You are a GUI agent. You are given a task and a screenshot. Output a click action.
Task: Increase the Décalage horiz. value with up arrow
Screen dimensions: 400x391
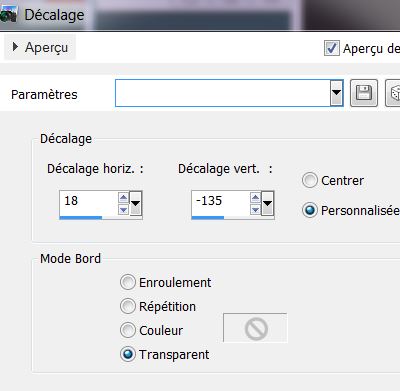click(123, 198)
